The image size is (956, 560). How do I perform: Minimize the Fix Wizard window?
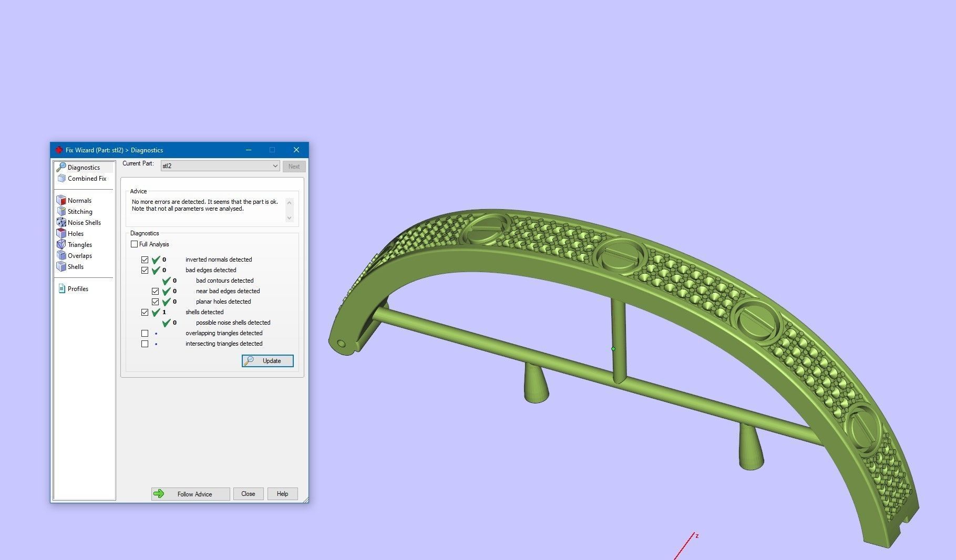249,150
